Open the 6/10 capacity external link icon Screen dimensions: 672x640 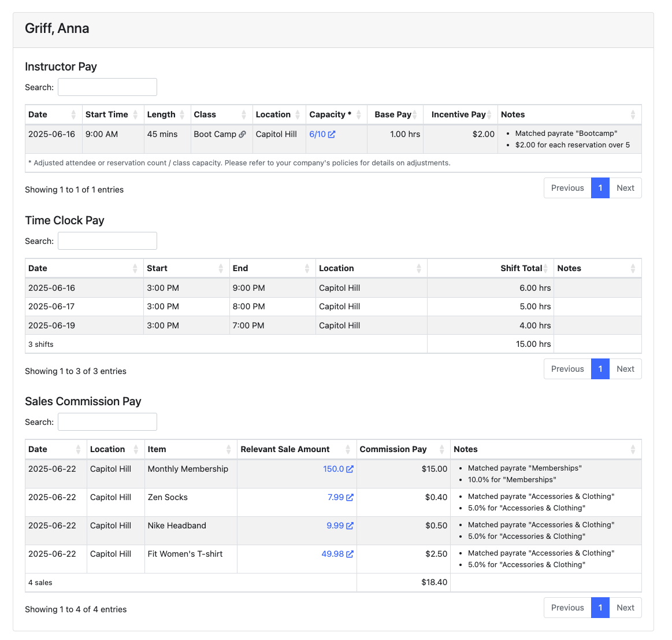(331, 134)
